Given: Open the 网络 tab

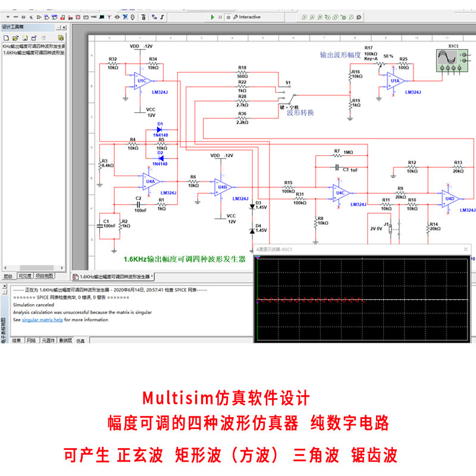Looking at the screenshot, I should (32, 340).
